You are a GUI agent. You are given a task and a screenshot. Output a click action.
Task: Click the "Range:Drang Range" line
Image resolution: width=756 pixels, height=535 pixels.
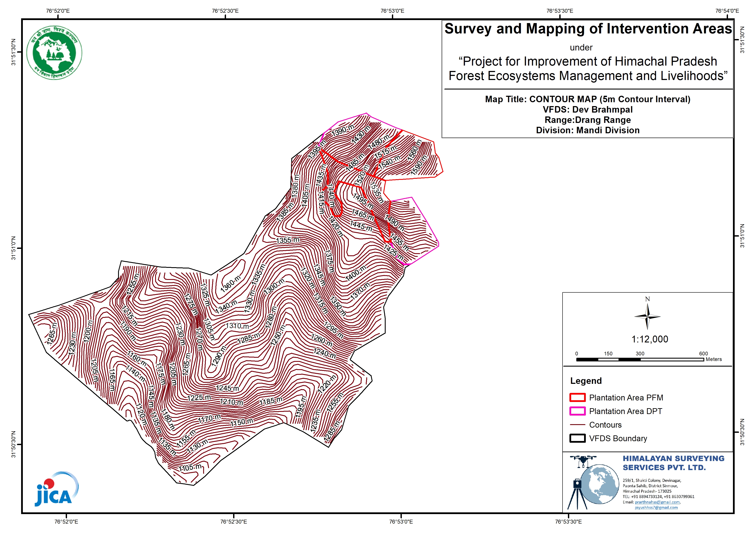click(588, 120)
